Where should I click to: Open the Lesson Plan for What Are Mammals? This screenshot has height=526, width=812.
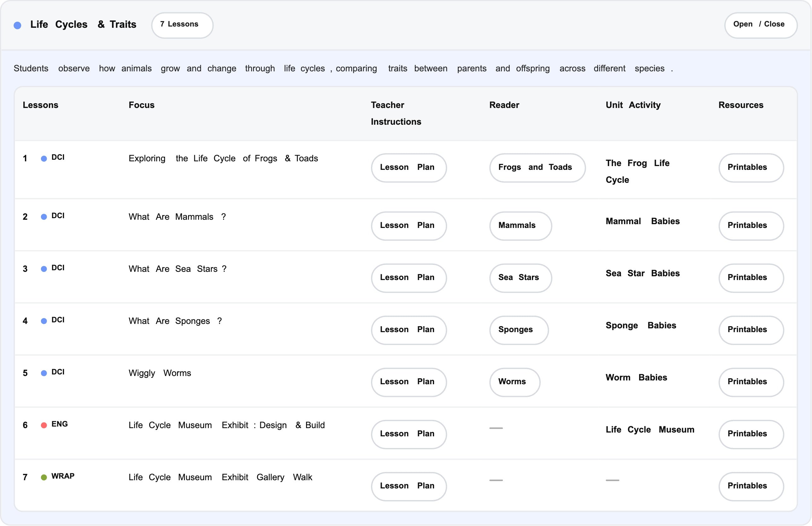(409, 226)
